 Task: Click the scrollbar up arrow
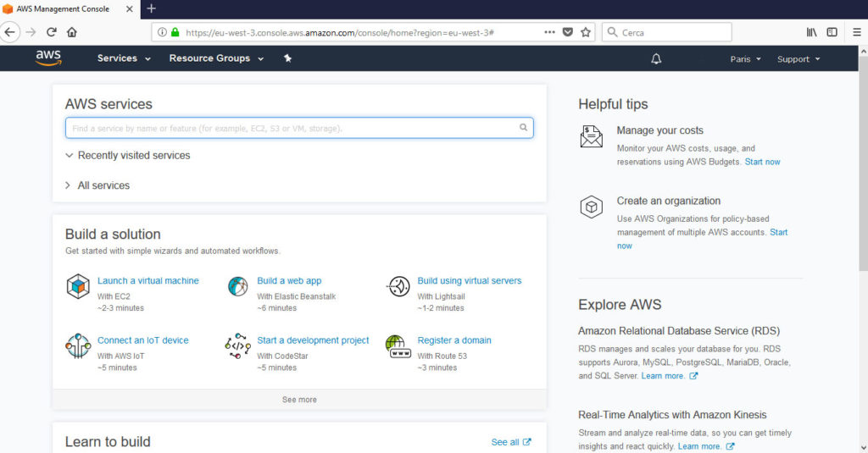(x=863, y=51)
